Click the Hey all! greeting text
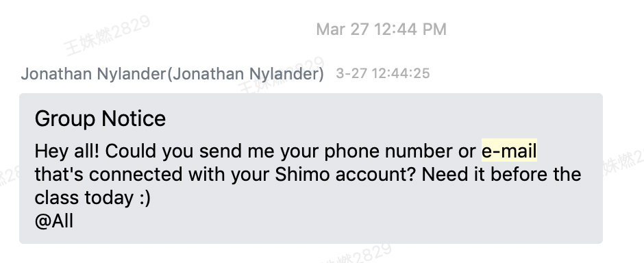 67,151
